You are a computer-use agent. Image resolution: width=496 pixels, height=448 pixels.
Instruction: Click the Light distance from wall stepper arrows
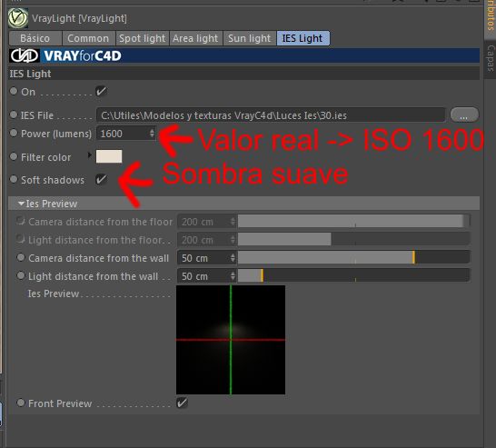coord(233,276)
